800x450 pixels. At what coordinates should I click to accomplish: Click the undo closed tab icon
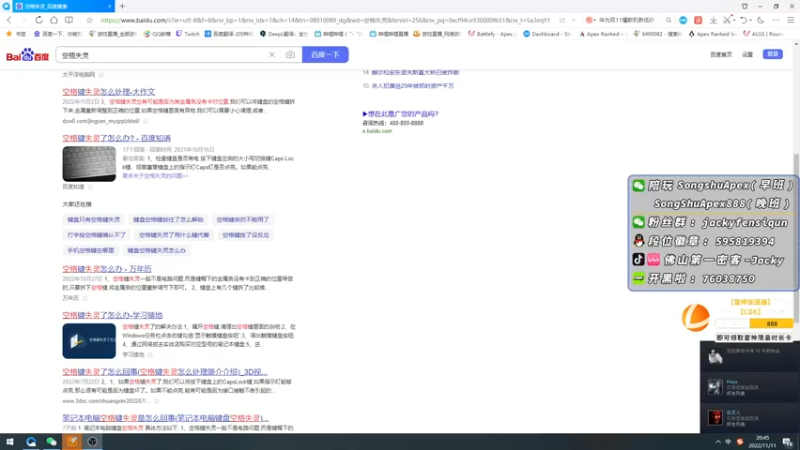[x=743, y=20]
